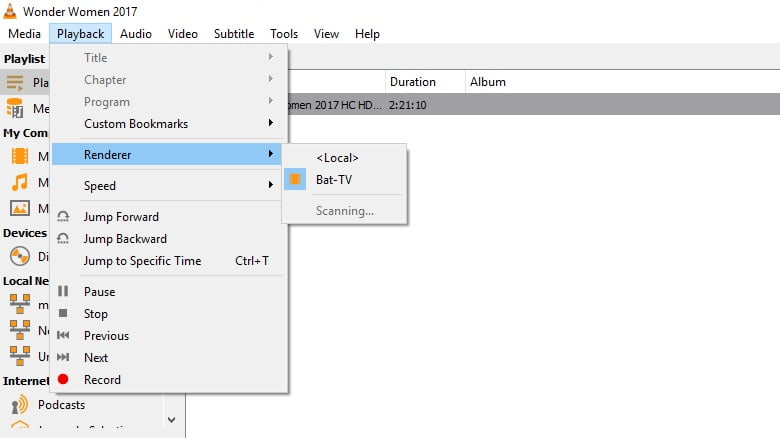Click the Podcasts icon
Image resolution: width=780 pixels, height=438 pixels.
click(20, 405)
